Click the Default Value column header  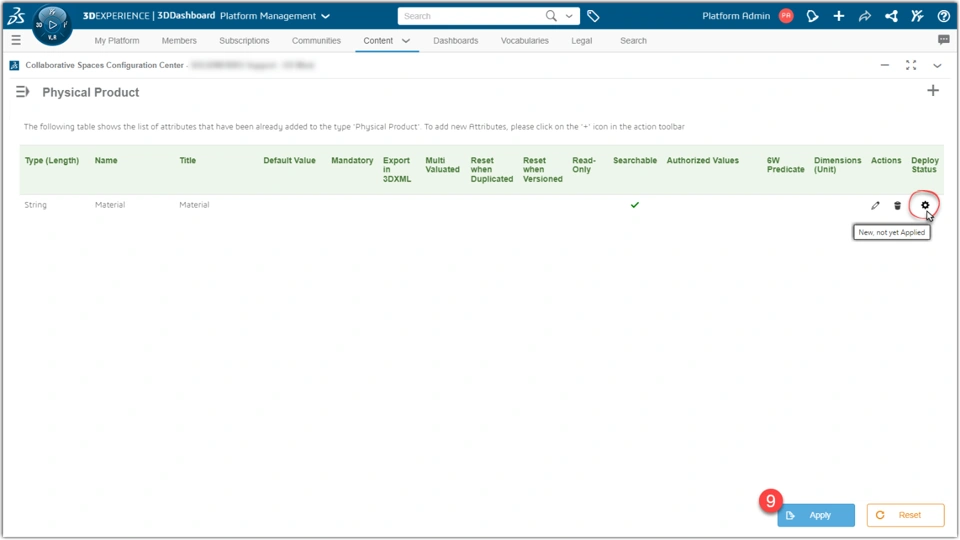click(290, 160)
